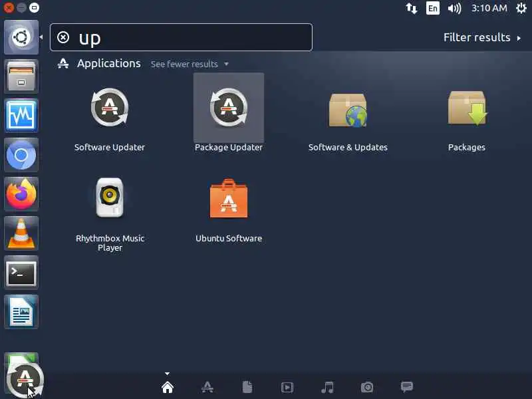
Task: Click the Ubuntu dash home launcher icon
Action: click(21, 37)
